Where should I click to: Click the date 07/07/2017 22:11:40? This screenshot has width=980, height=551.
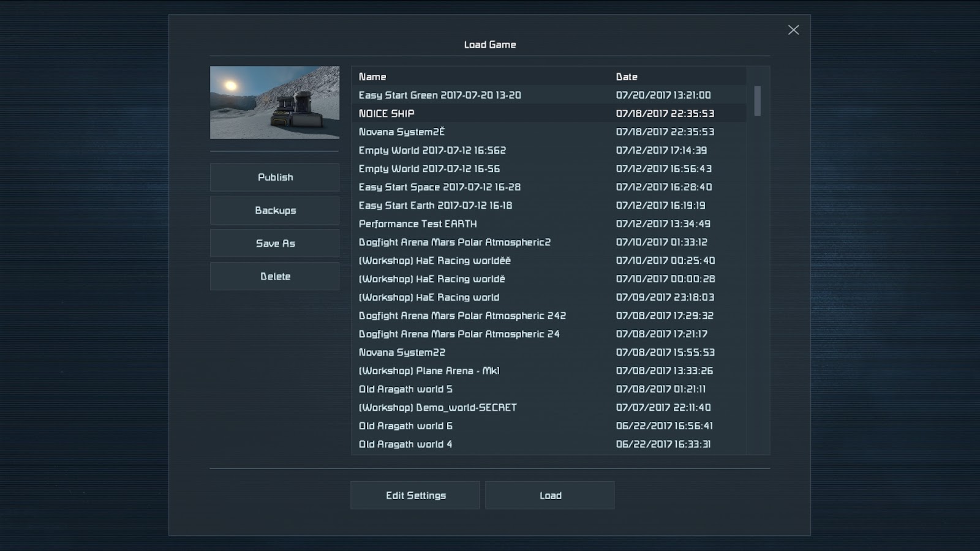(x=663, y=407)
